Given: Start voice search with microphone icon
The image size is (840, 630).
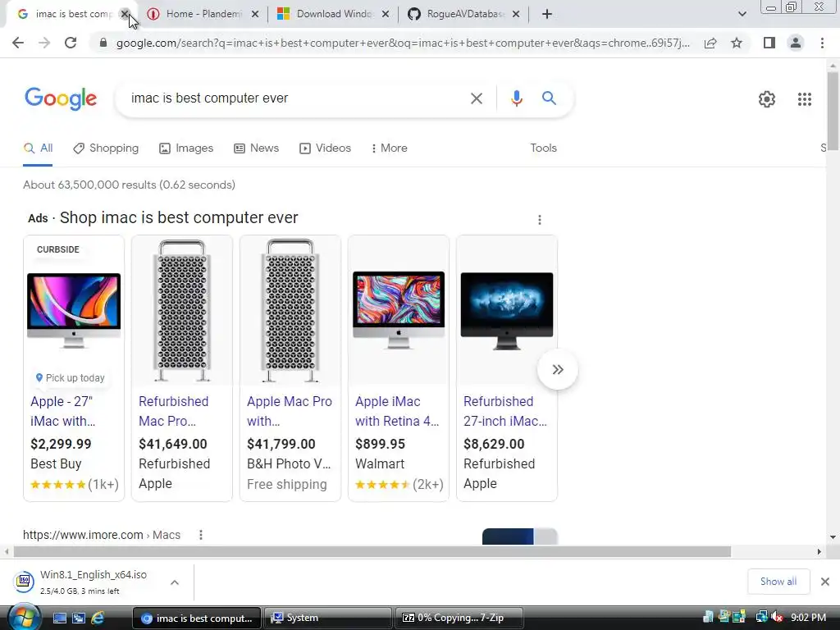Looking at the screenshot, I should click(517, 98).
